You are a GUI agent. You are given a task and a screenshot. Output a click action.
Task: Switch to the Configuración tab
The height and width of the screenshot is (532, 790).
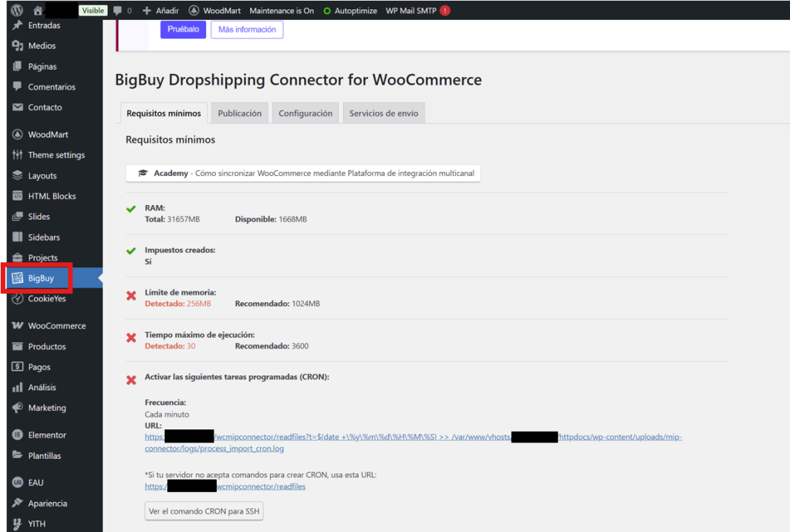tap(305, 113)
